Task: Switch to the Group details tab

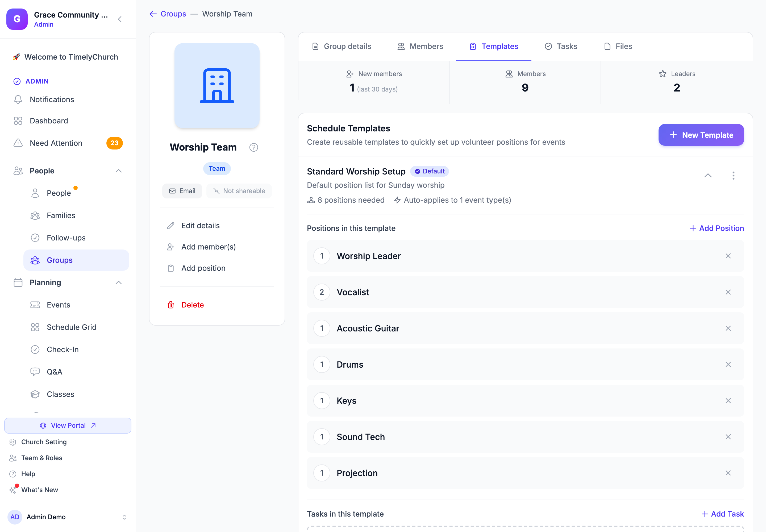Action: 341,46
